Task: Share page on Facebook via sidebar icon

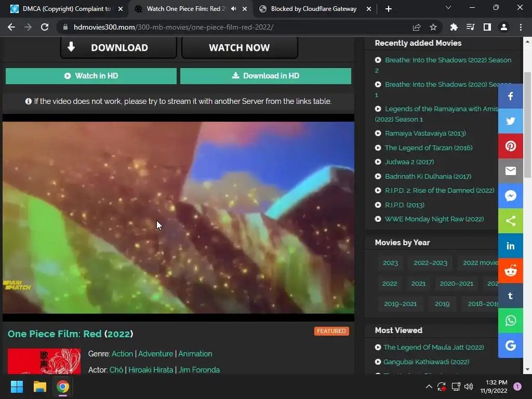Action: tap(510, 96)
